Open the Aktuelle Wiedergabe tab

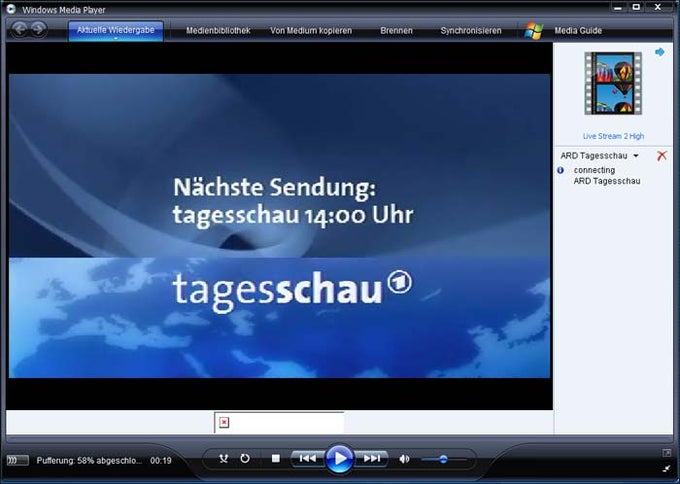(116, 31)
